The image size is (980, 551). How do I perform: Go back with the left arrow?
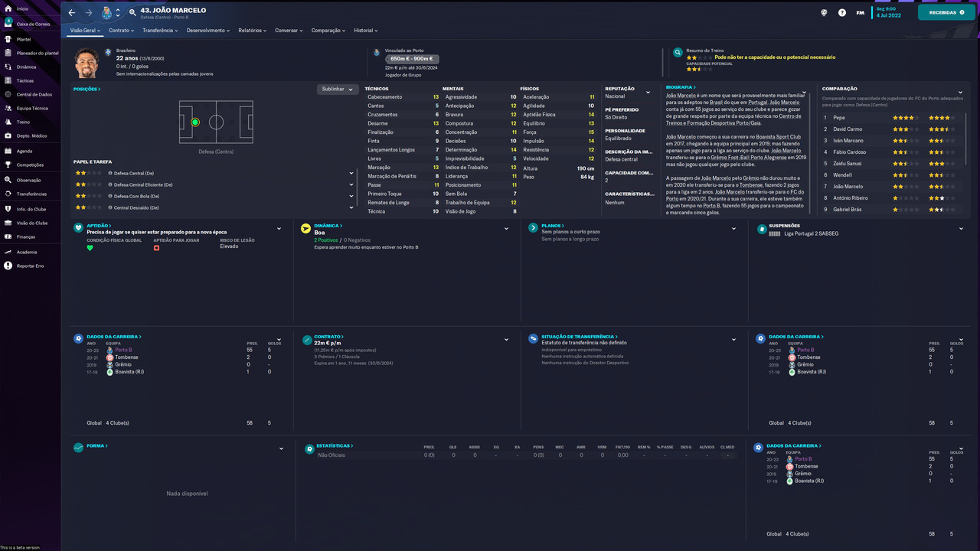(x=72, y=13)
